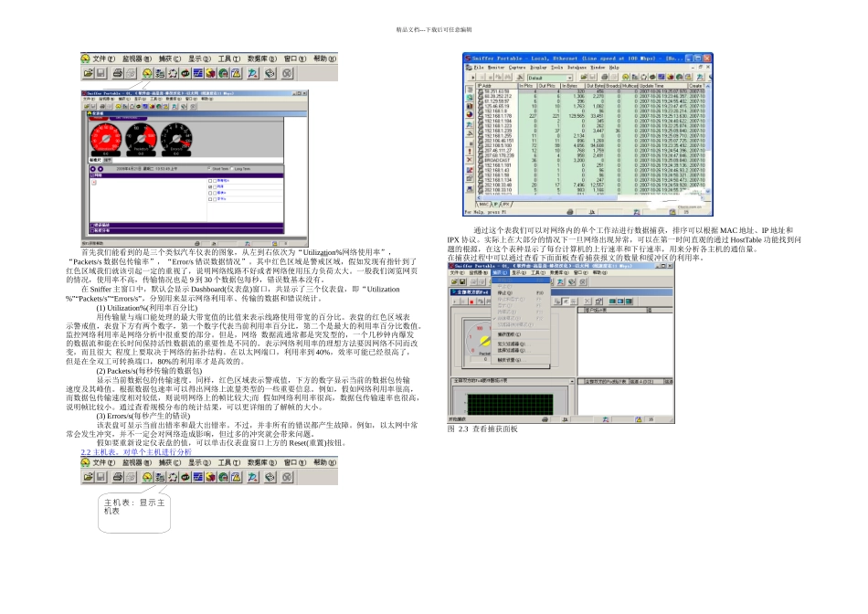Click red stop square in capture panel window toolbar

tap(471, 302)
